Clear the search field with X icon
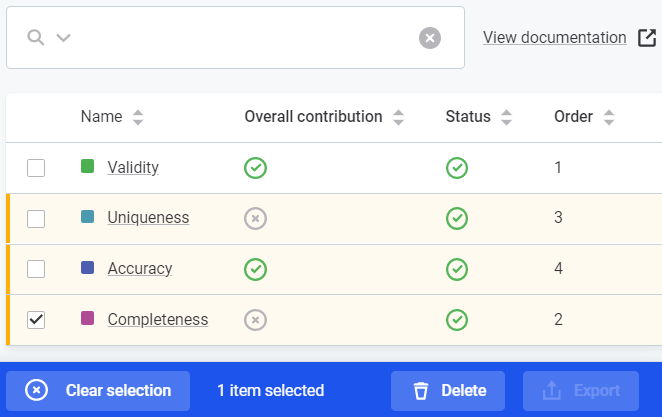 click(x=429, y=38)
